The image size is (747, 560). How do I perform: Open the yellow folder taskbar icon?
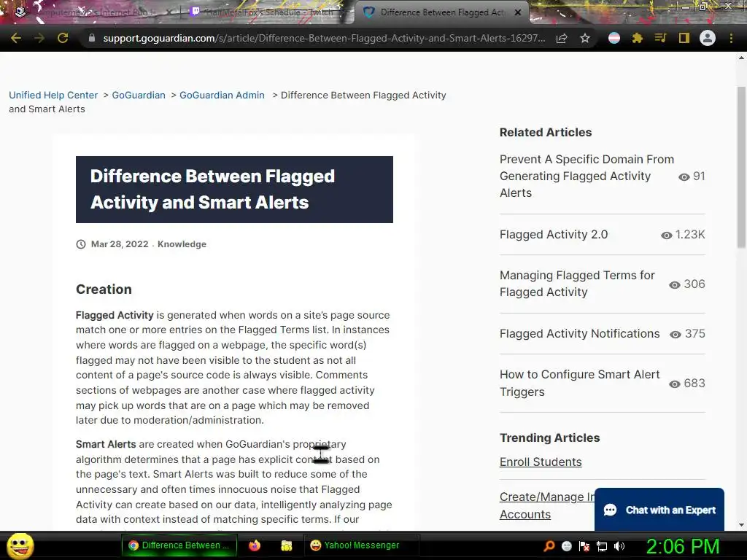[286, 545]
